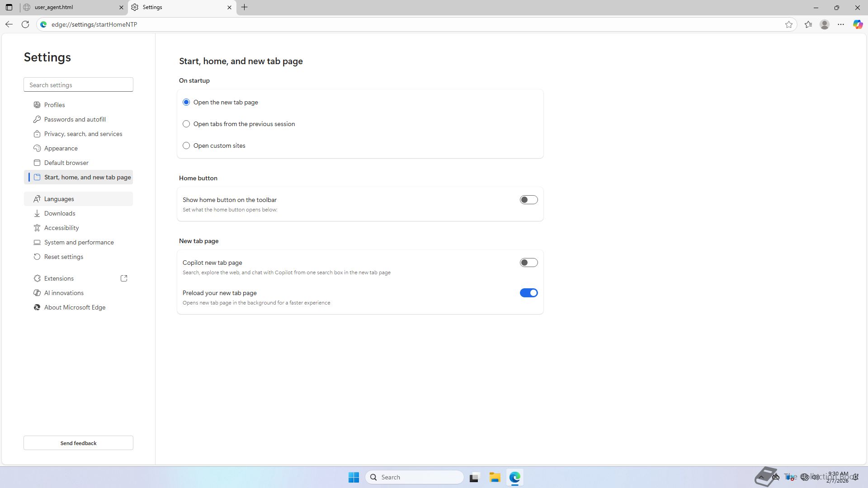
Task: Enable Show home button on toolbar
Action: tap(528, 200)
